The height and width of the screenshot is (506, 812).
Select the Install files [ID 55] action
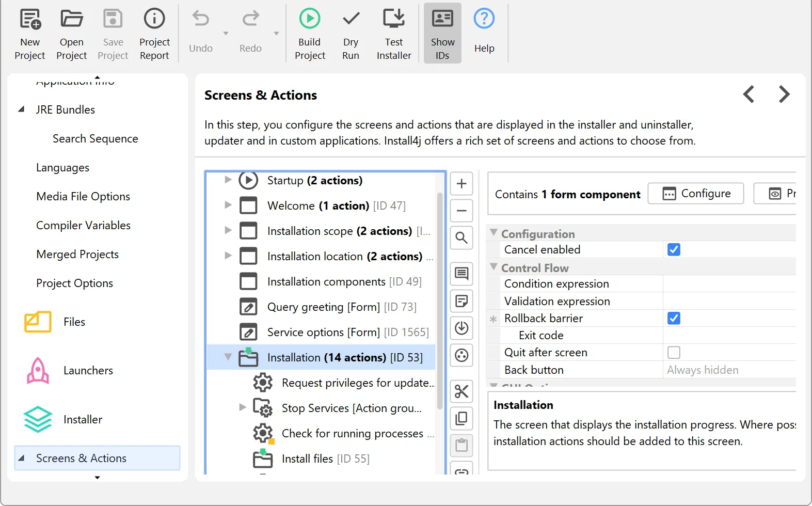(326, 458)
